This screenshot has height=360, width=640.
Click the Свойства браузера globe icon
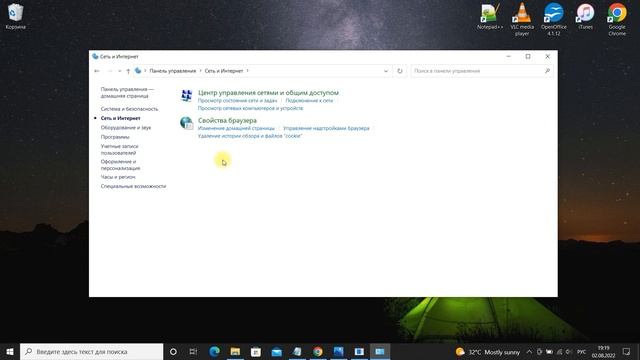point(187,123)
